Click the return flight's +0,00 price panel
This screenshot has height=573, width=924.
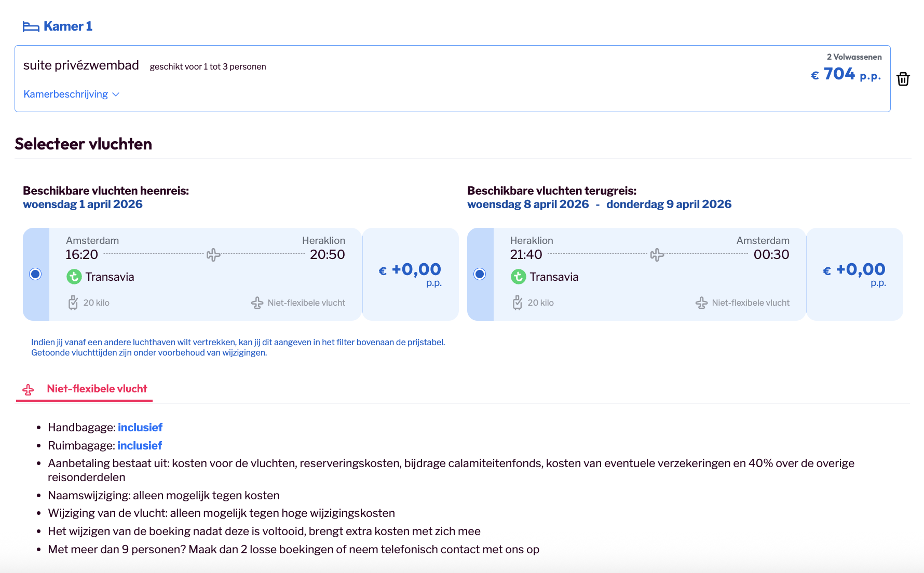click(x=854, y=274)
